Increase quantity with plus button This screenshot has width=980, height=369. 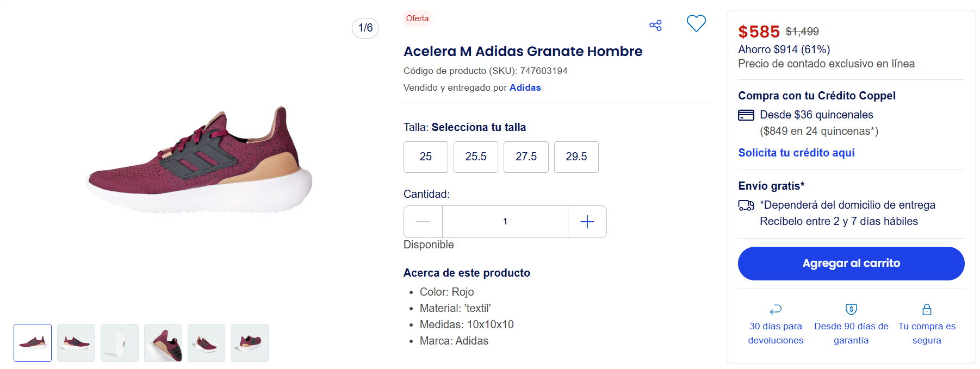[x=587, y=222]
